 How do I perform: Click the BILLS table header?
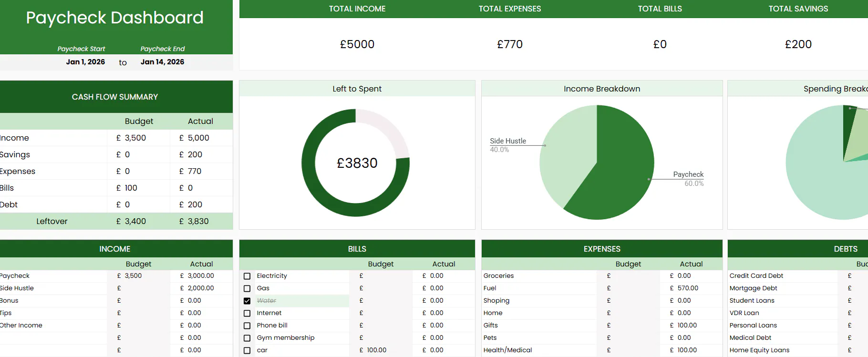pyautogui.click(x=357, y=249)
